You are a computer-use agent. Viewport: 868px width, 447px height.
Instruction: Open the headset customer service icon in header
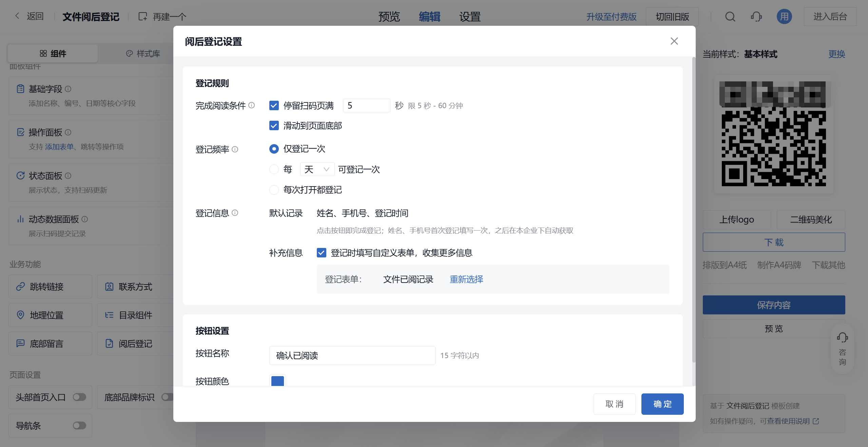[x=756, y=16]
